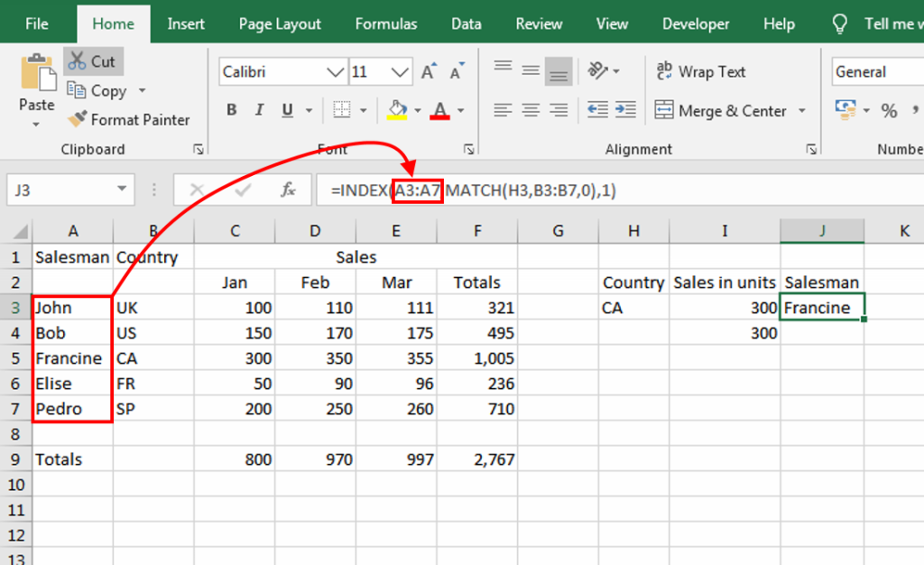Toggle Bold formatting
This screenshot has width=924, height=565.
(232, 110)
